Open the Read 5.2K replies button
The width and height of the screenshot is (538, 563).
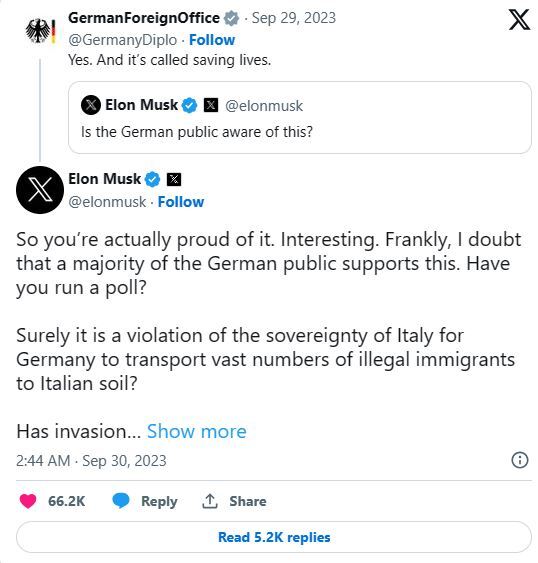click(274, 537)
